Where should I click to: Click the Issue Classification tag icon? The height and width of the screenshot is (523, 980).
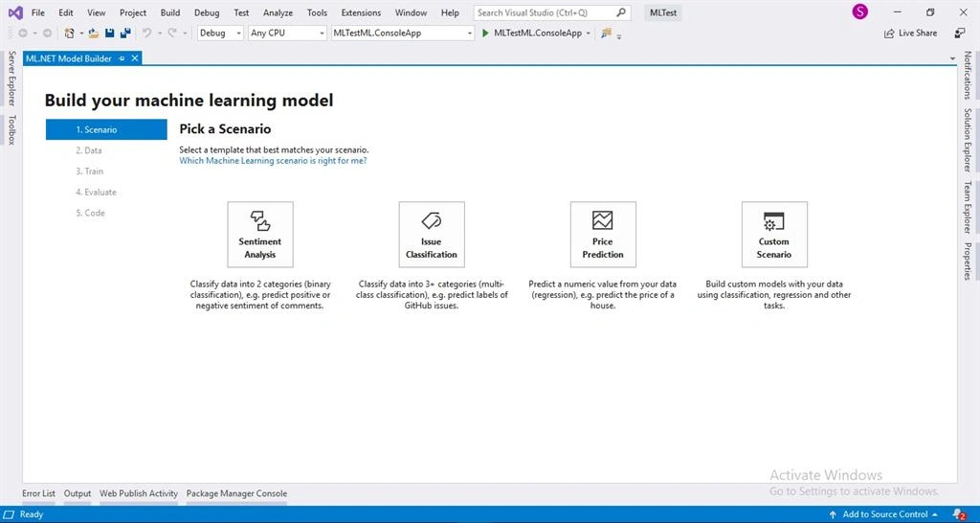point(432,220)
